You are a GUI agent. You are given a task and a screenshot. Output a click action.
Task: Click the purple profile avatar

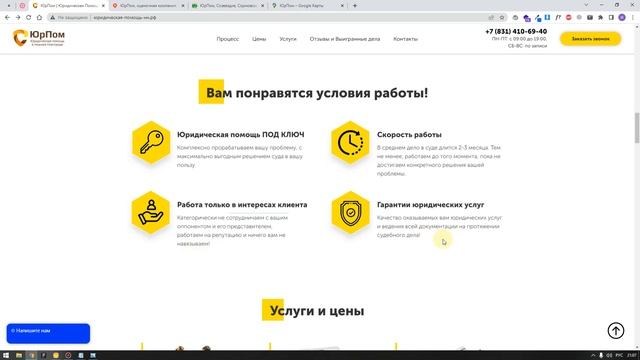click(x=622, y=18)
